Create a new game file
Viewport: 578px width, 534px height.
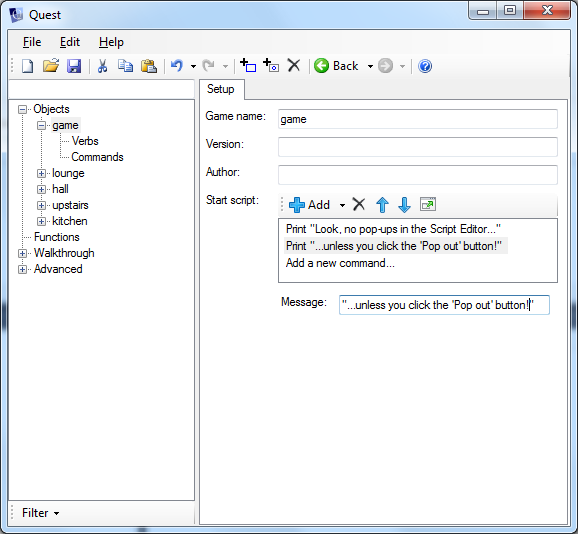tap(28, 66)
